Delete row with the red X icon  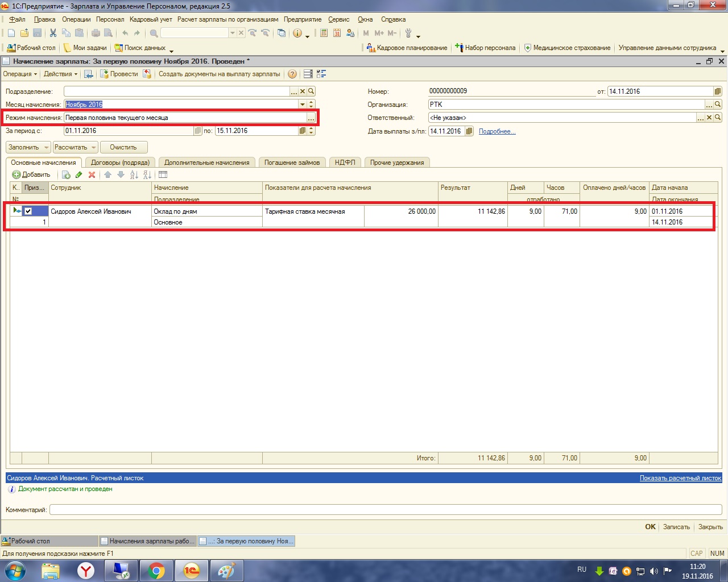92,174
